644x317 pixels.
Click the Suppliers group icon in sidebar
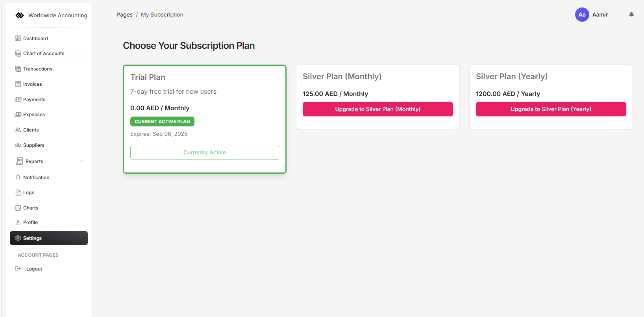pos(18,145)
